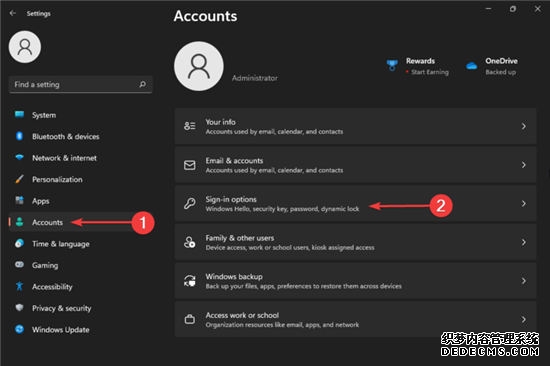Click the Accounts page heading
Viewport: 550px width, 366px height.
(206, 16)
